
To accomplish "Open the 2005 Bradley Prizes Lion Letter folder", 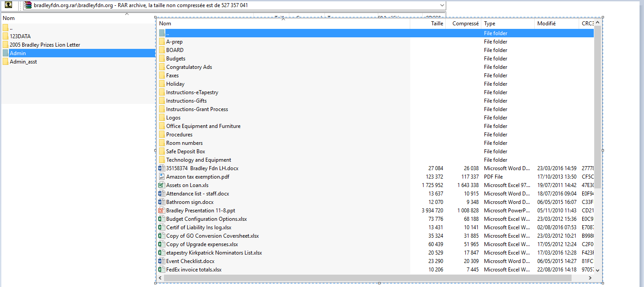I will pos(44,45).
